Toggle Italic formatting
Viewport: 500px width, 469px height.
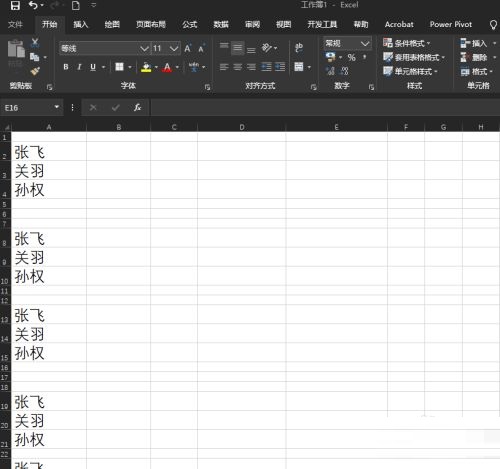click(79, 67)
